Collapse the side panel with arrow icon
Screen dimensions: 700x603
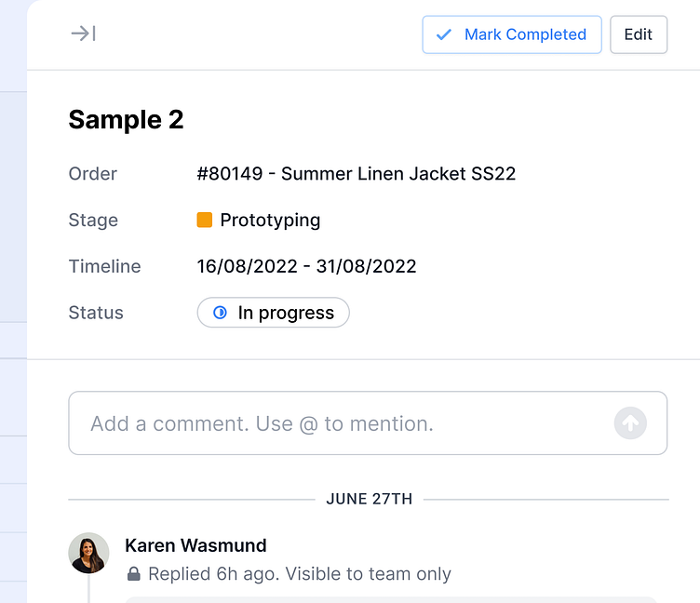[83, 34]
